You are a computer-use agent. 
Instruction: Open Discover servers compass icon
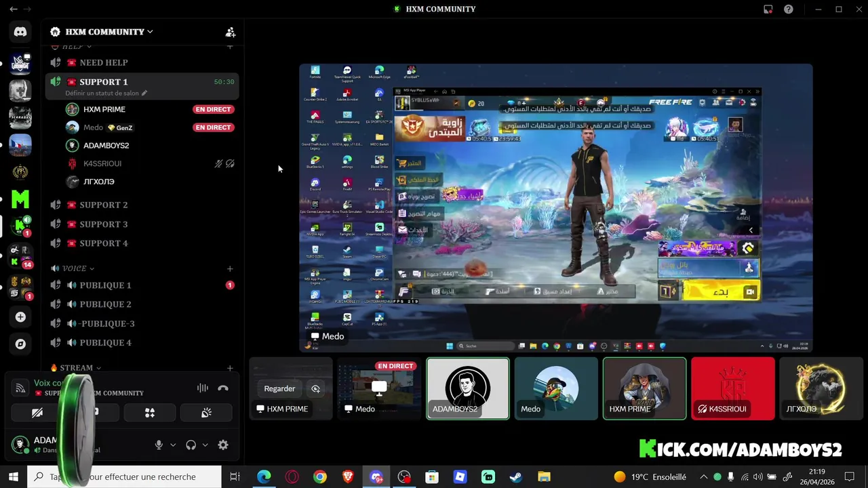tap(20, 344)
